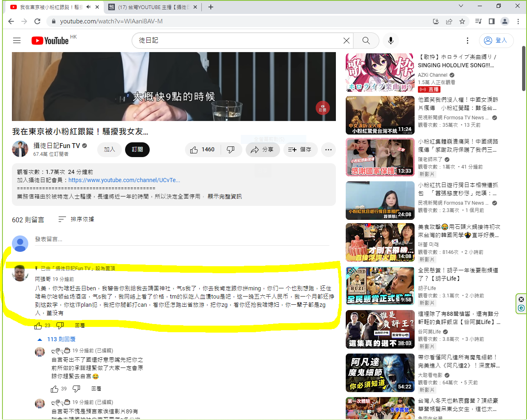Screen dimensions: 527x420
Task: Open the 歌枠 hololive live stream thumbnail
Action: 380,73
